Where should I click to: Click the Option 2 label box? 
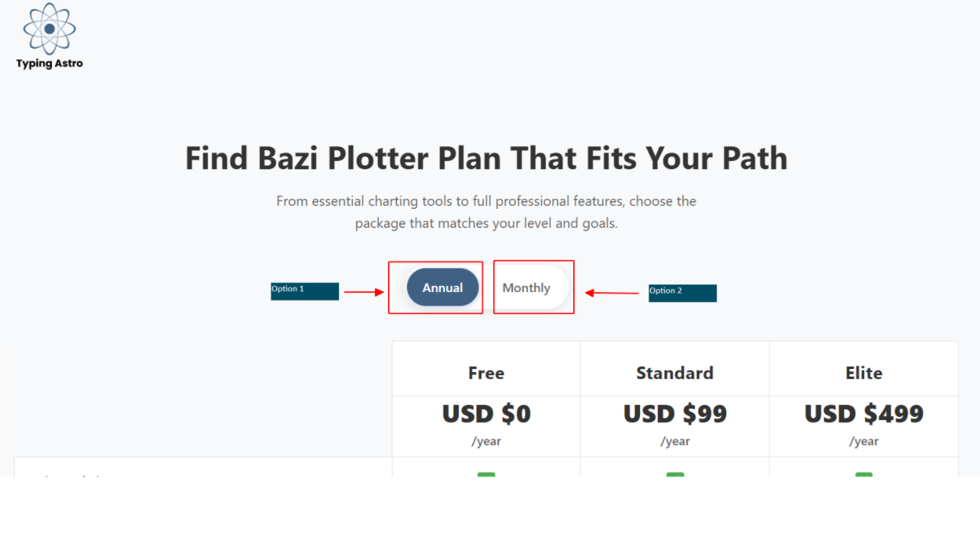click(x=682, y=293)
